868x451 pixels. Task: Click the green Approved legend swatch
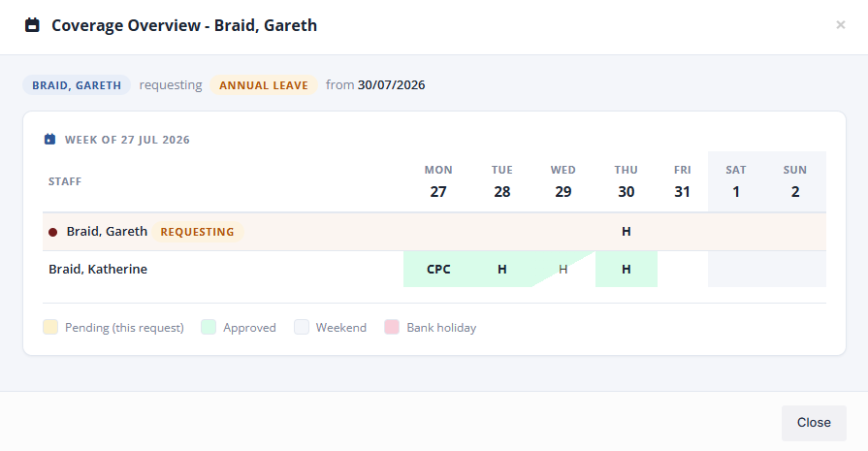(x=209, y=327)
